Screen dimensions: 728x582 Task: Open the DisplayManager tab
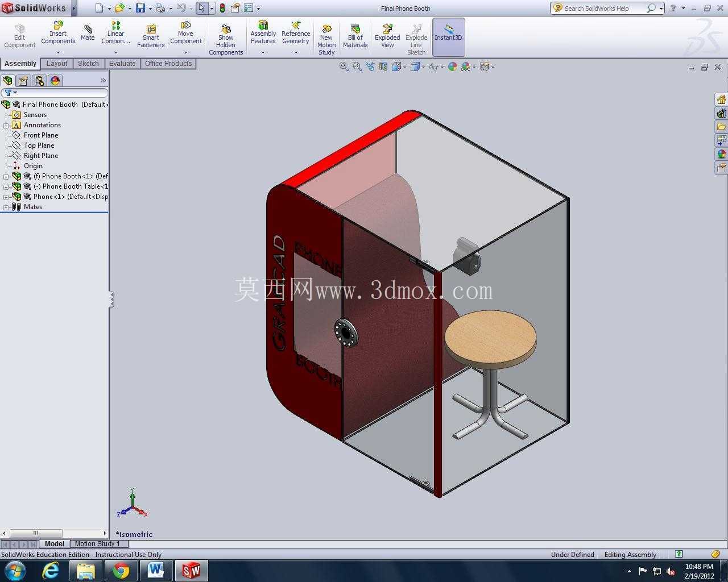55,81
